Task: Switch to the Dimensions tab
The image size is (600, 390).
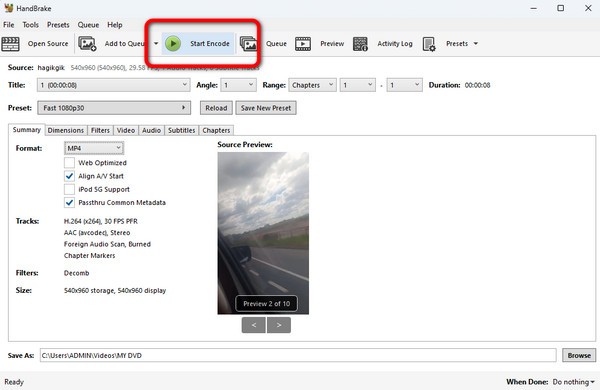Action: point(66,131)
